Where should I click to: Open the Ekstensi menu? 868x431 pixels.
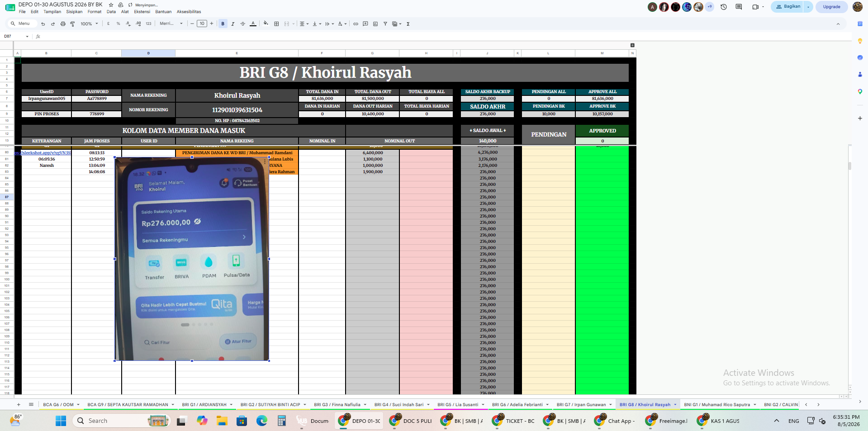(x=142, y=12)
